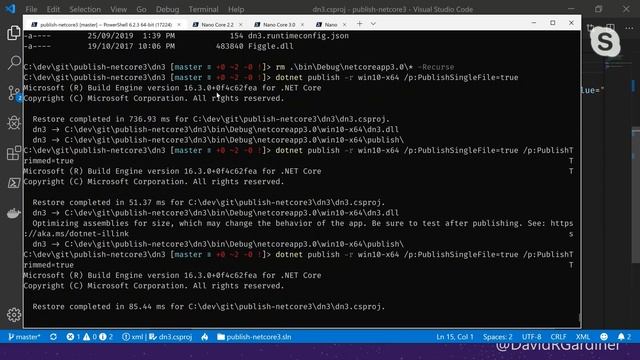Image resolution: width=640 pixels, height=360 pixels.
Task: Open the Selection menu
Action: tap(85, 9)
